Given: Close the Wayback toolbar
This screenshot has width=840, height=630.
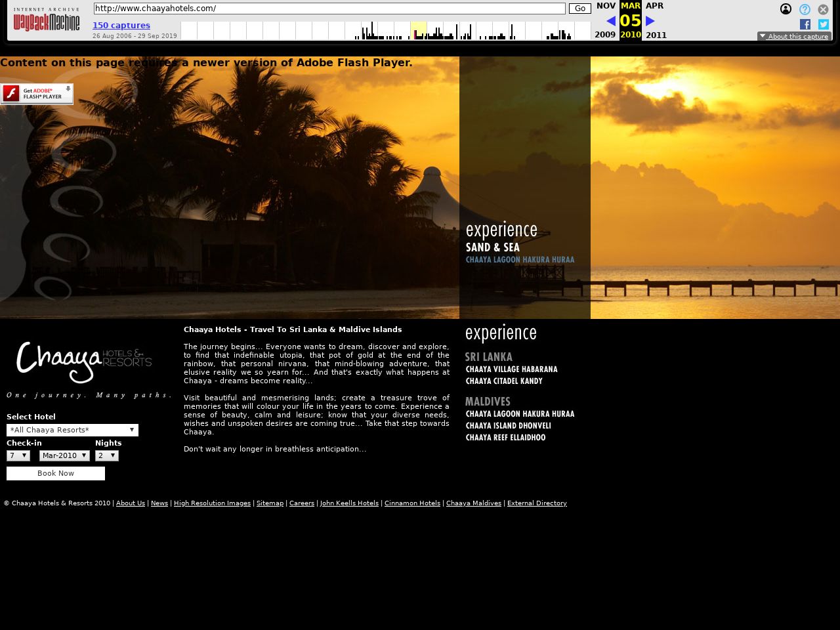Looking at the screenshot, I should tap(823, 9).
